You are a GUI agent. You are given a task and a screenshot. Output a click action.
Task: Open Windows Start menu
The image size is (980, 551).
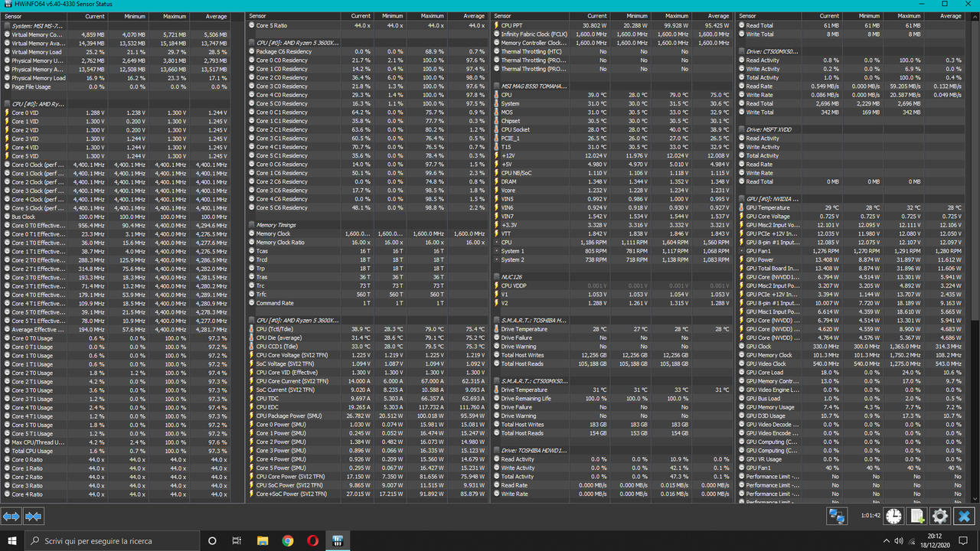click(x=13, y=540)
